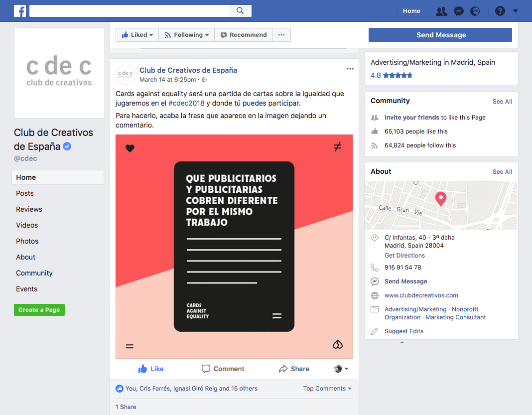
Task: Toggle Like on the post
Action: point(151,369)
